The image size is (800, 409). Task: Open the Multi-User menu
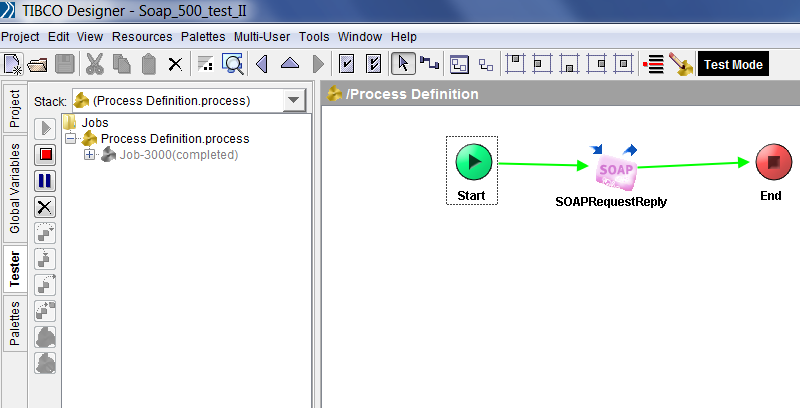[263, 36]
